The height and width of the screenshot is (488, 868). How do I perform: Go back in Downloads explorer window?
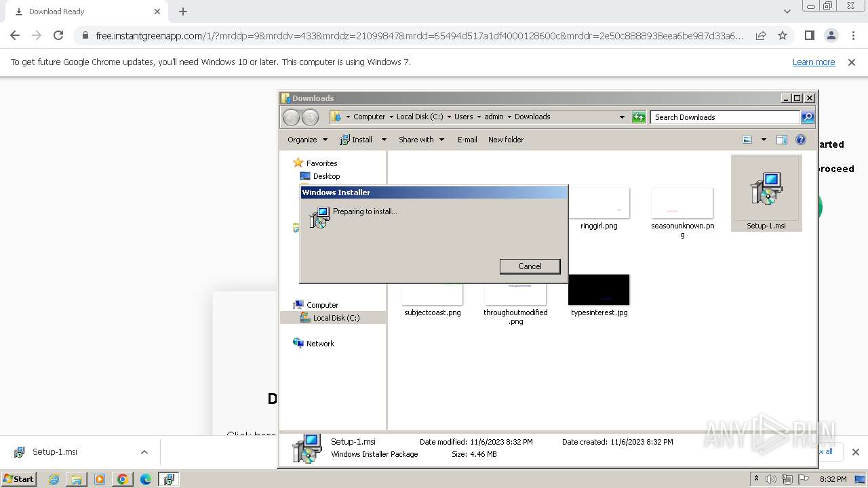coord(291,117)
